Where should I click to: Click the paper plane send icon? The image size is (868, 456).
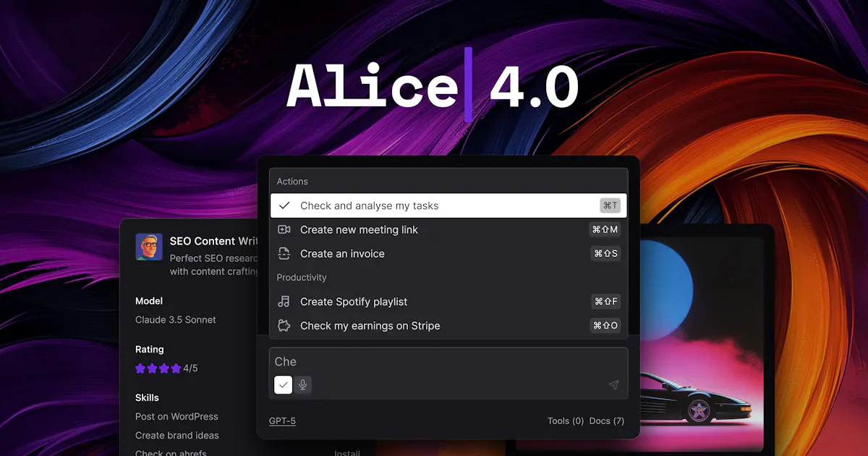613,385
